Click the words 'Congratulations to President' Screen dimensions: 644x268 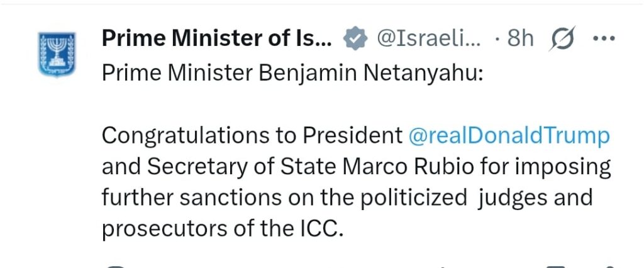(252, 137)
